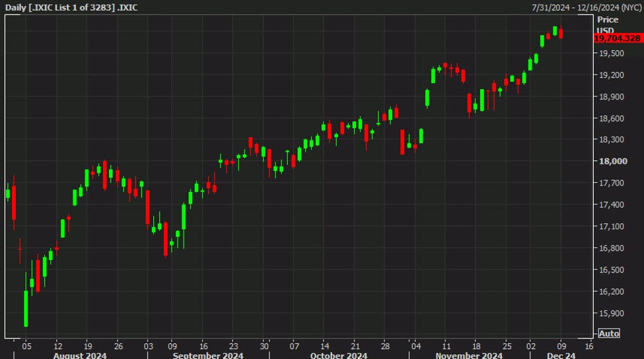Click the Price USD axis label
The width and height of the screenshot is (644, 359).
coord(606,25)
